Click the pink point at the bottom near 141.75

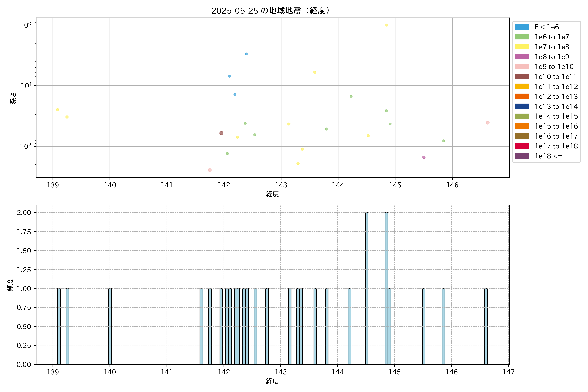pos(210,170)
